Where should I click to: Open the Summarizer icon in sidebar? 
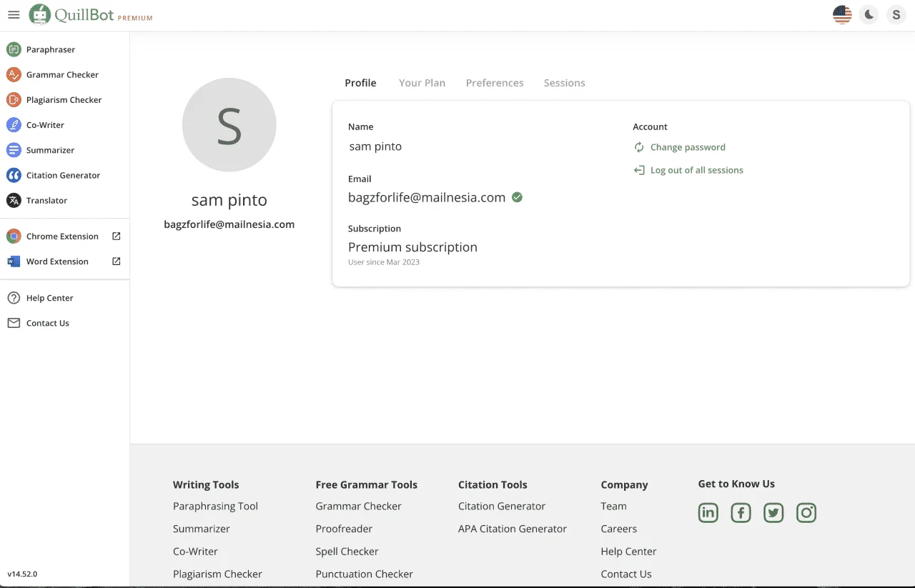tap(14, 150)
